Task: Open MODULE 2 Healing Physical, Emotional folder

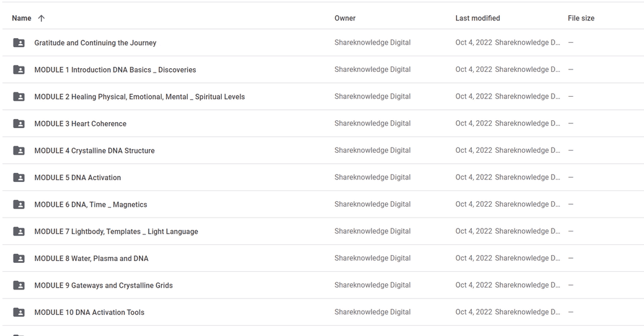Action: click(x=139, y=97)
